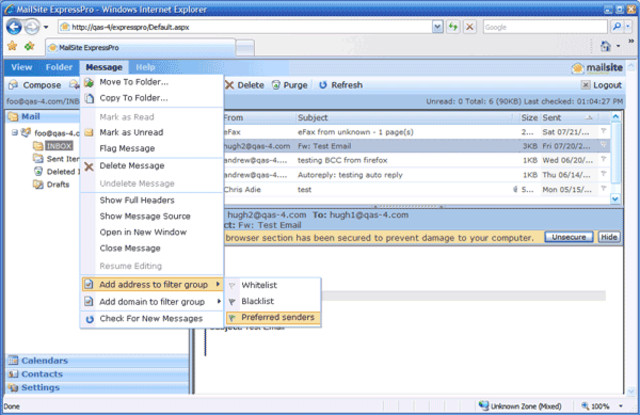Open the eFax from unknown message
The height and width of the screenshot is (415, 640).
pos(416,132)
